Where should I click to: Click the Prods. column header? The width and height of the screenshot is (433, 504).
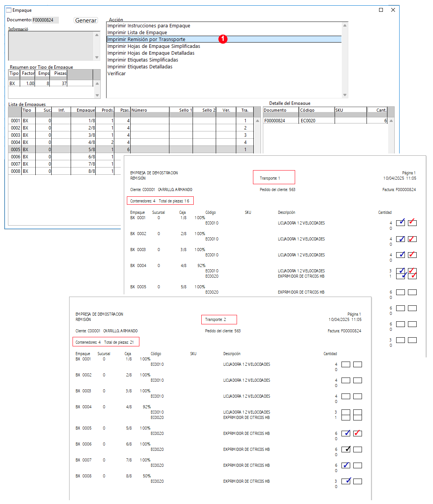point(105,110)
